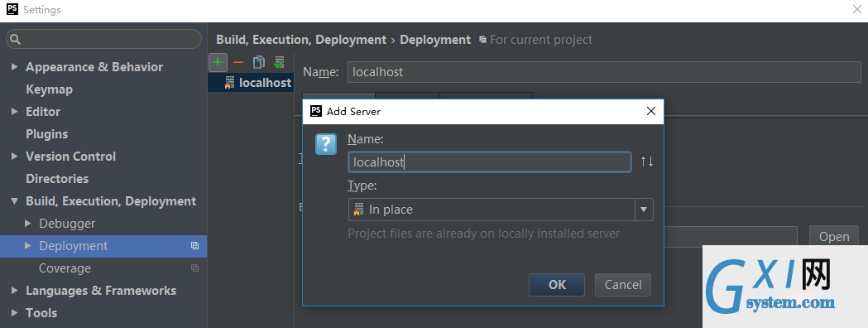Click the settings search field
868x328 pixels.
point(104,39)
